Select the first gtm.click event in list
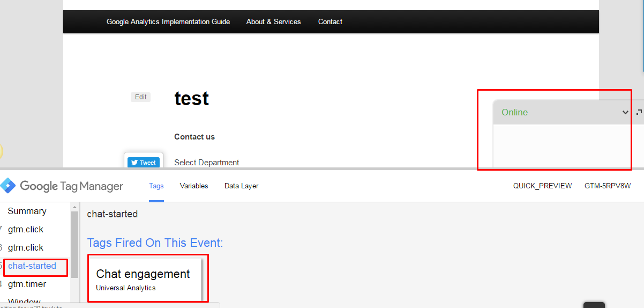Viewport: 644px width, 308px height. coord(26,230)
